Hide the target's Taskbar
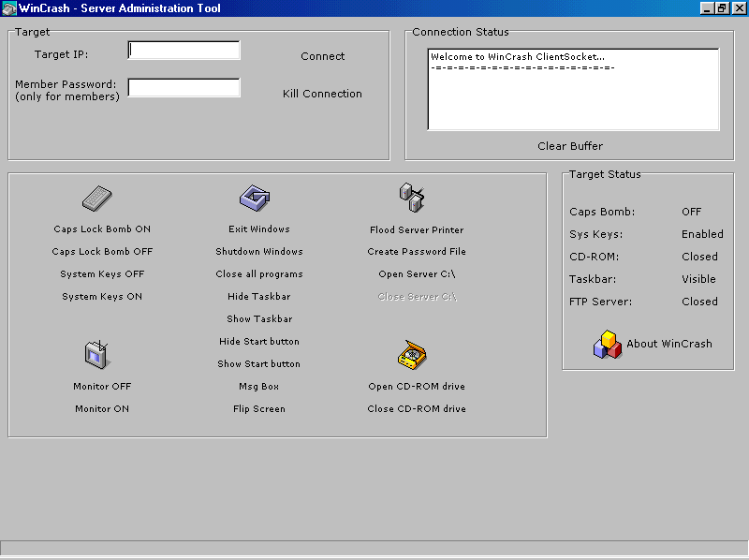 (258, 296)
